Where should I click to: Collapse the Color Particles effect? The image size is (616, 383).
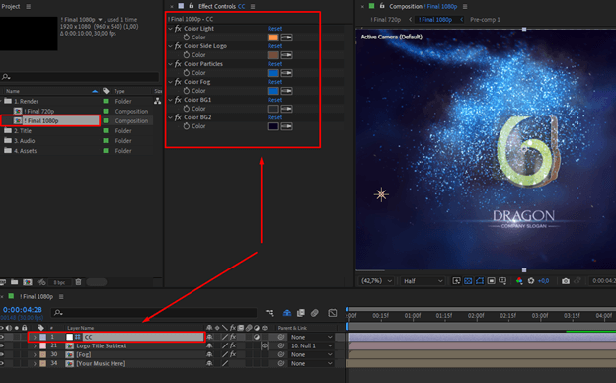170,64
